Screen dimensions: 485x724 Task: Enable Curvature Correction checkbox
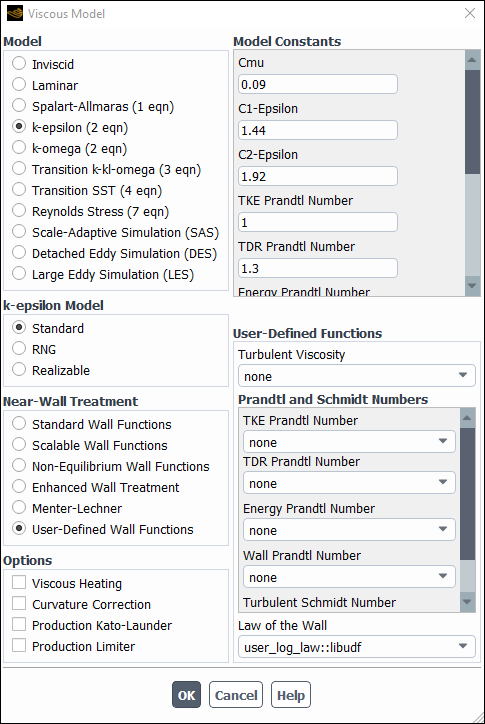tap(19, 603)
